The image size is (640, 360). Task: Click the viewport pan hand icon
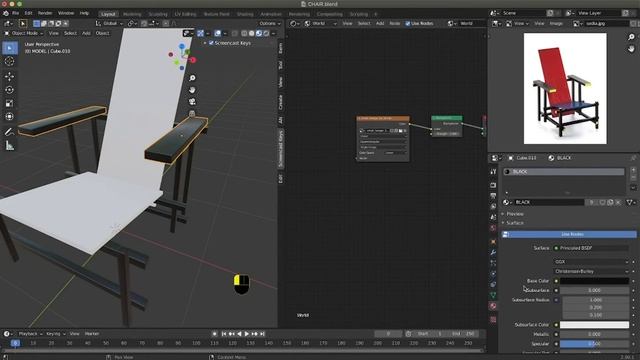pyautogui.click(x=192, y=90)
